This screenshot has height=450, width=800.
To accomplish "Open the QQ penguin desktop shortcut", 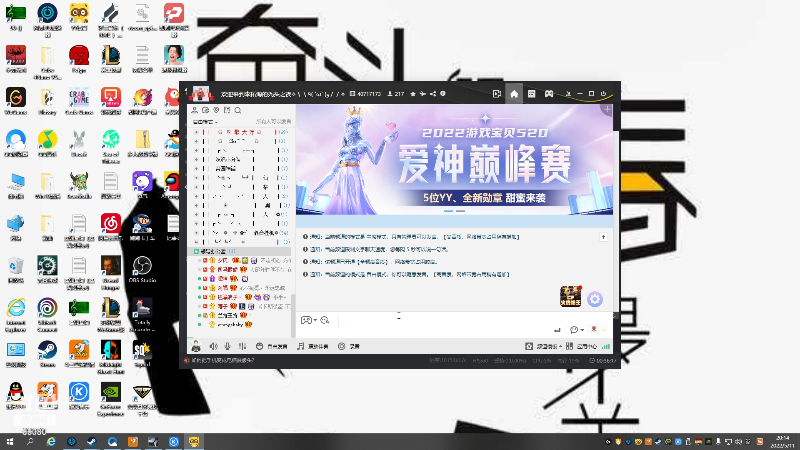I will coord(16,396).
